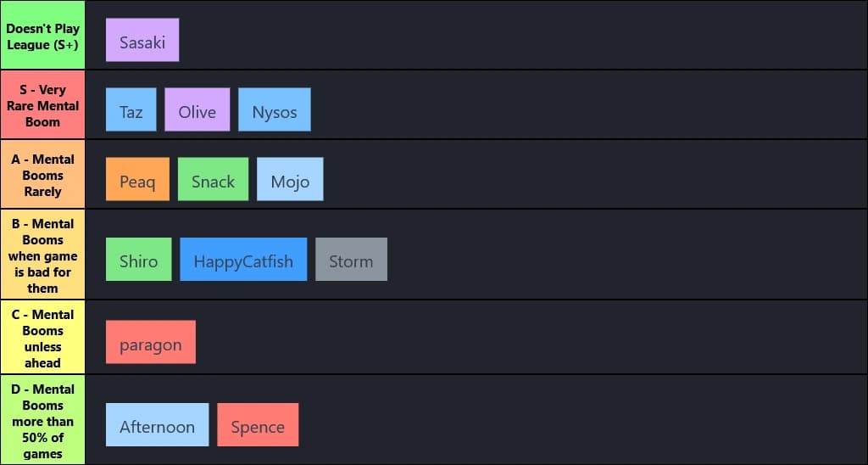
Task: Click the purple Olive tile
Action: pyautogui.click(x=198, y=109)
